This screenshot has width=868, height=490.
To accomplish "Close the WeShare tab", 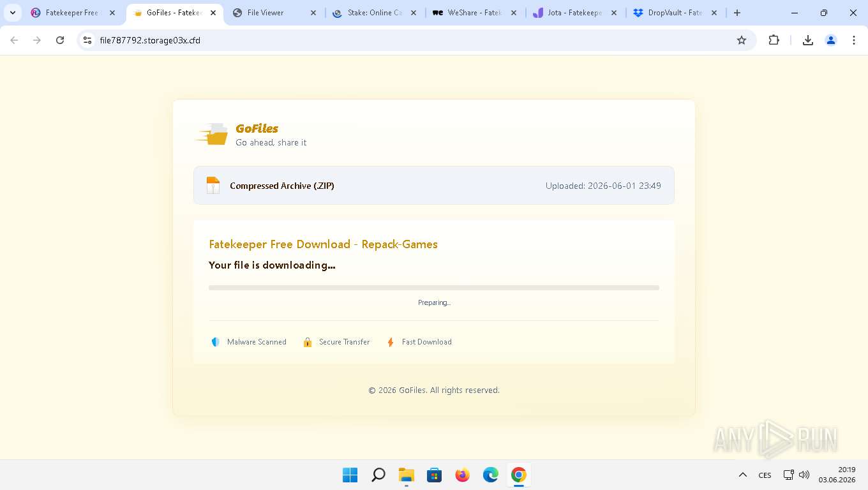I will pos(514,13).
